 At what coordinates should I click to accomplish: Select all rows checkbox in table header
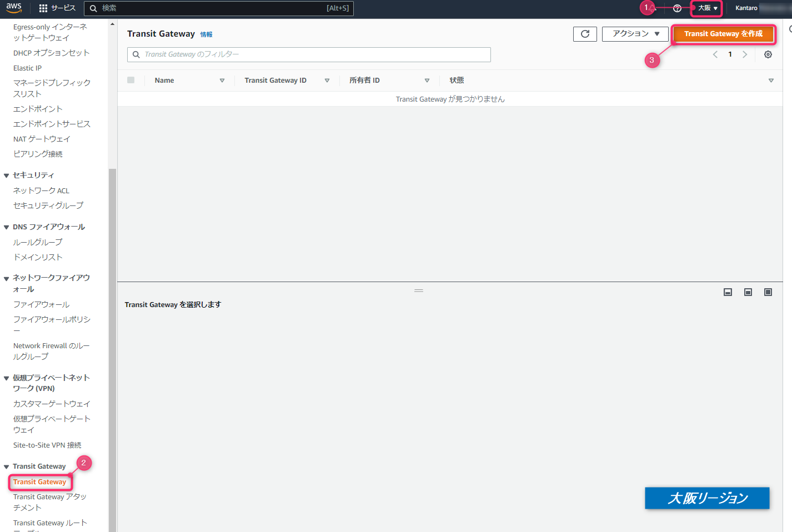[131, 80]
